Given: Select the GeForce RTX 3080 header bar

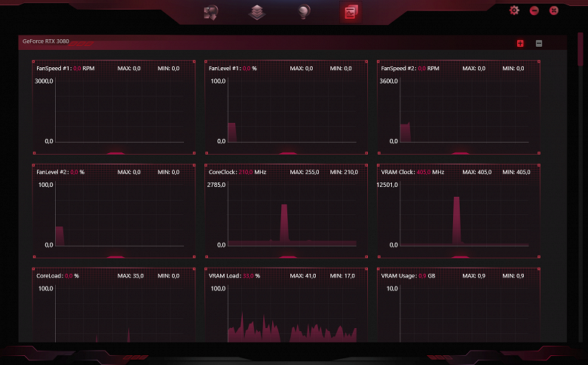Looking at the screenshot, I should [x=292, y=42].
